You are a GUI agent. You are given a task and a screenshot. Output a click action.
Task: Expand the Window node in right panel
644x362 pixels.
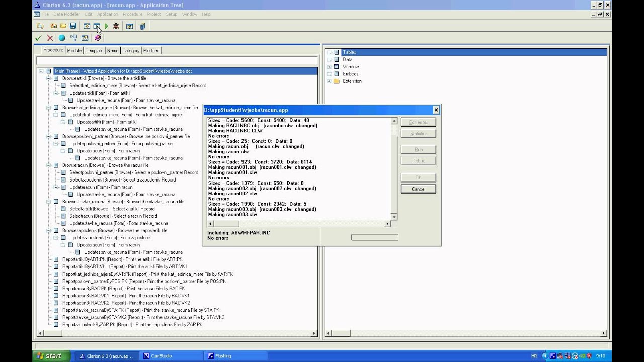pos(329,67)
